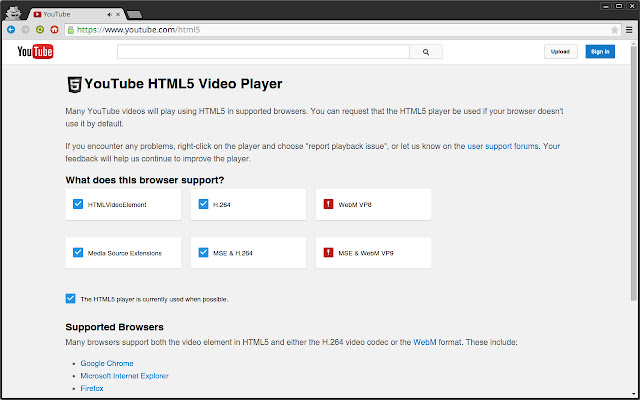Click the YouTube search input field
The width and height of the screenshot is (640, 400).
tap(263, 52)
